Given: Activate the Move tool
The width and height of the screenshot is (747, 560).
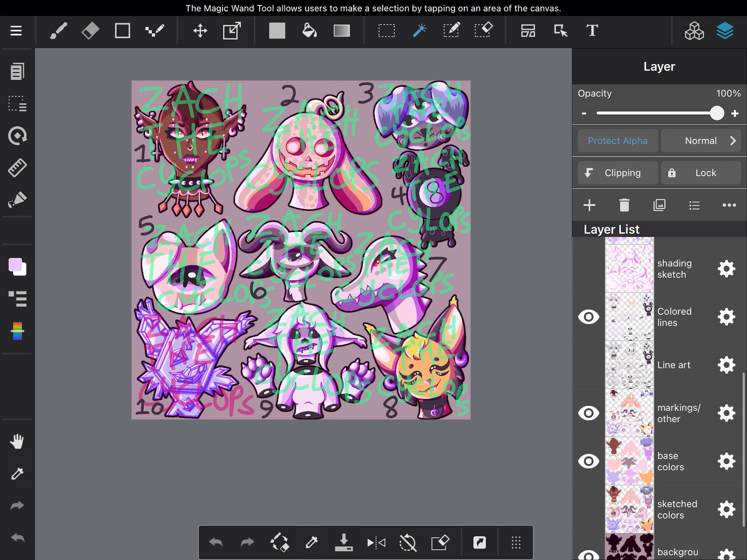Looking at the screenshot, I should [x=200, y=31].
